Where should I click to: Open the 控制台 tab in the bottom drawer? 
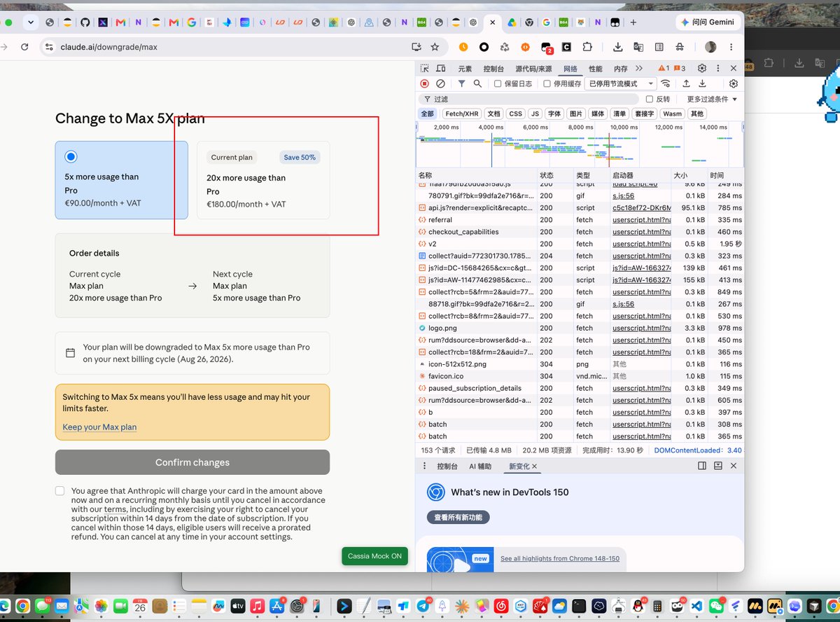click(x=447, y=466)
